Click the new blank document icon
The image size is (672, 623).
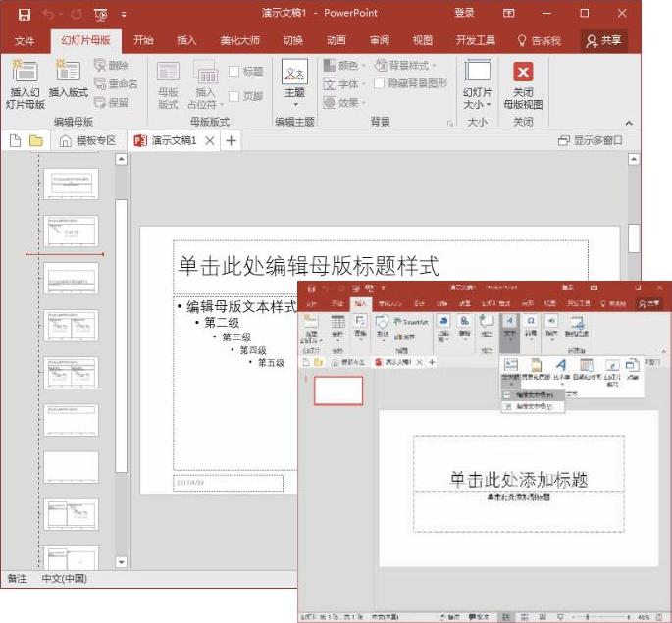pos(15,140)
